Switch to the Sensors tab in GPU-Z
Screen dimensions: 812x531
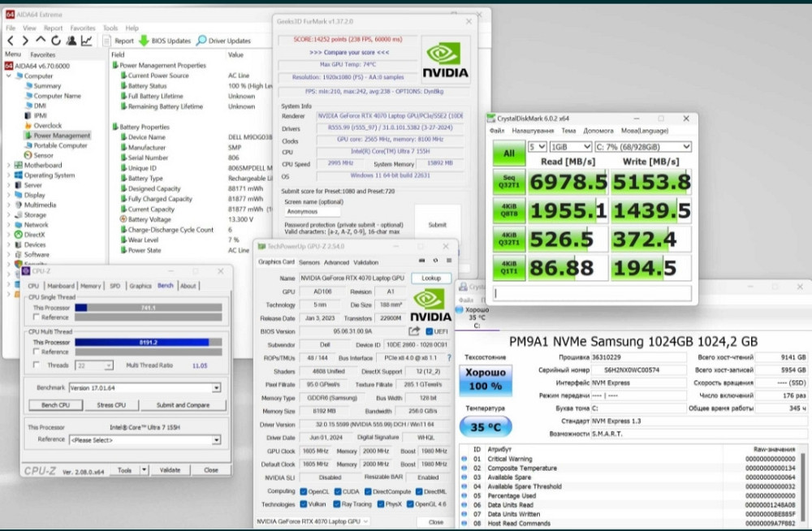click(309, 262)
